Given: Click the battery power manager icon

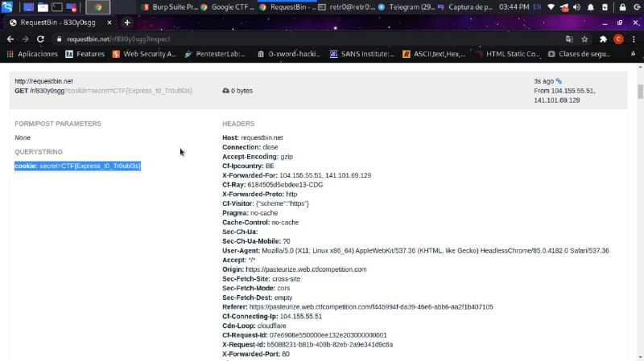Looking at the screenshot, I should tap(605, 7).
